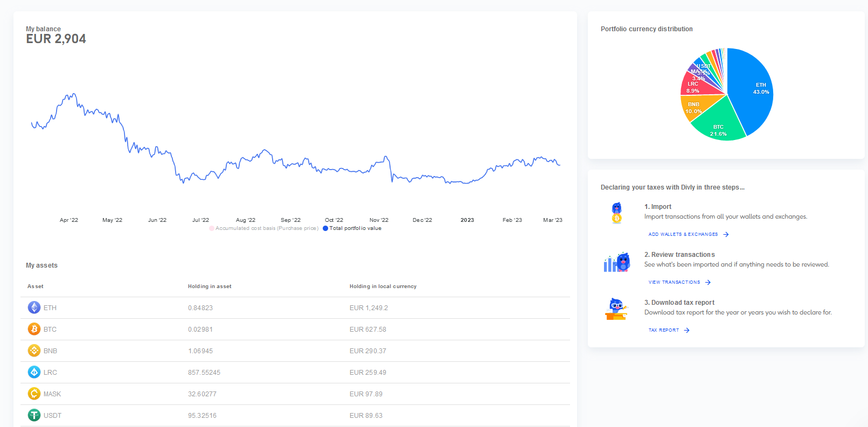Click the Holding in local currency header
Image resolution: width=868 pixels, height=427 pixels.
click(383, 286)
